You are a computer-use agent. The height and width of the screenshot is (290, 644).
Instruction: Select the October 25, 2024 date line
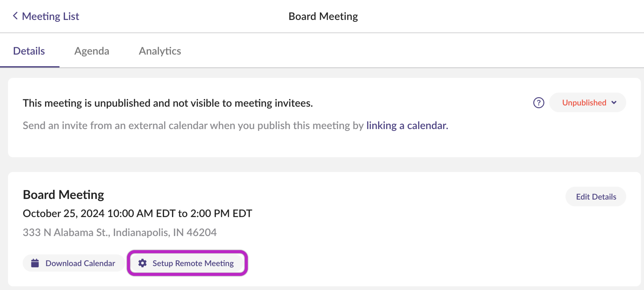click(x=138, y=213)
